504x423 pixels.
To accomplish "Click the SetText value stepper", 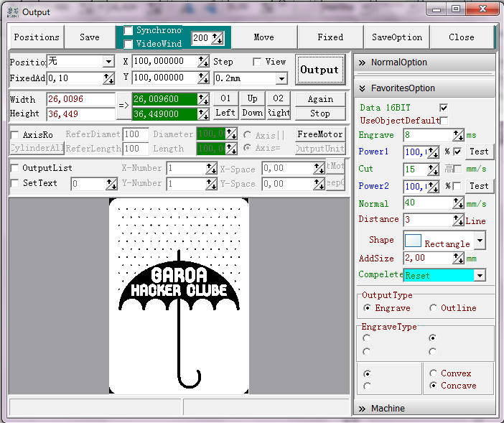I will 111,184.
